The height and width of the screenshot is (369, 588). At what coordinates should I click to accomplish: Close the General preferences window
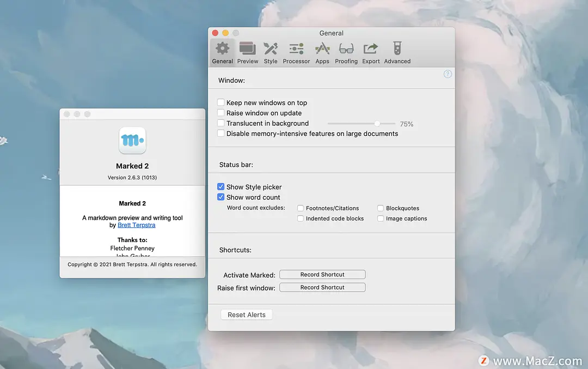(x=215, y=33)
